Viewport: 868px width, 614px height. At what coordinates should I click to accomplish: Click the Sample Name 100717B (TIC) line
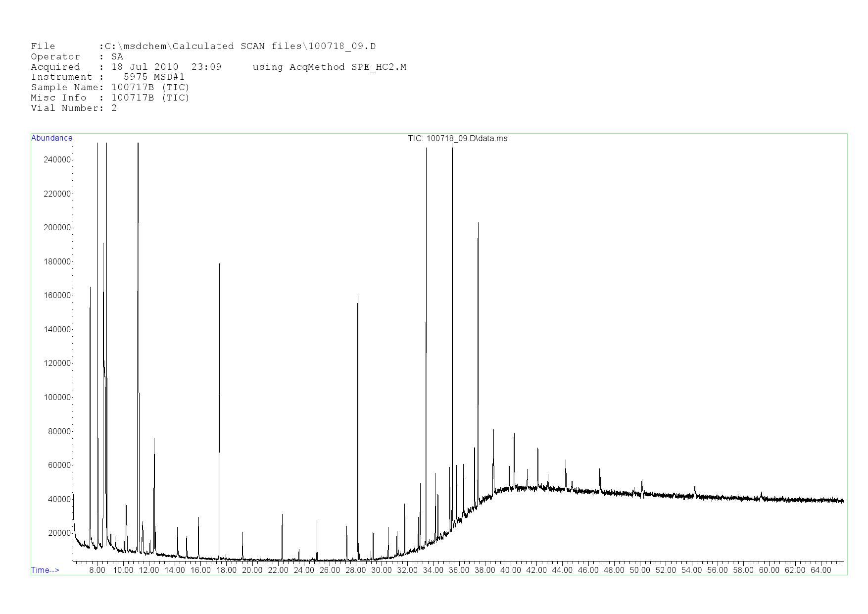(110, 88)
